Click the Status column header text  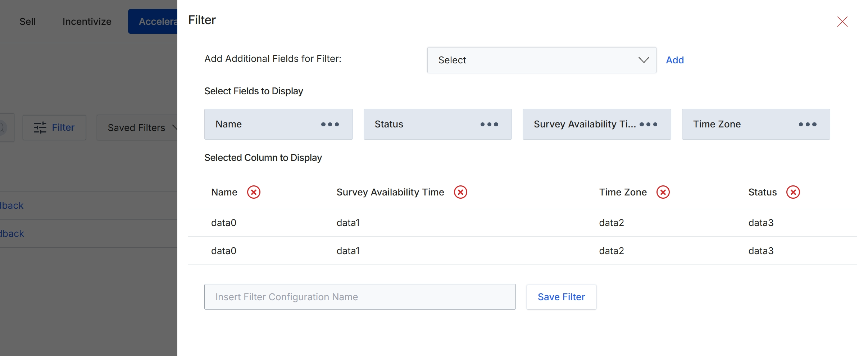(x=762, y=192)
